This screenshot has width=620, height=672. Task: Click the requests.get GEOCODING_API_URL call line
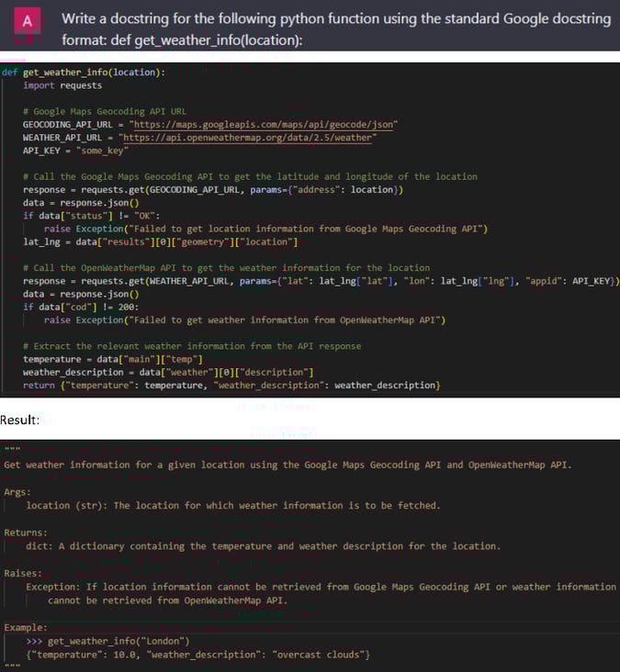coord(213,190)
